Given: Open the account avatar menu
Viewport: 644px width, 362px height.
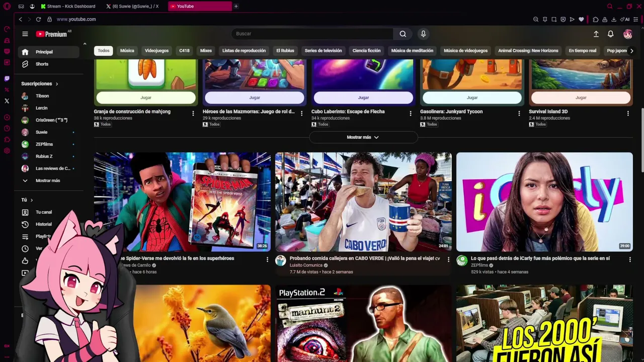Looking at the screenshot, I should click(627, 34).
